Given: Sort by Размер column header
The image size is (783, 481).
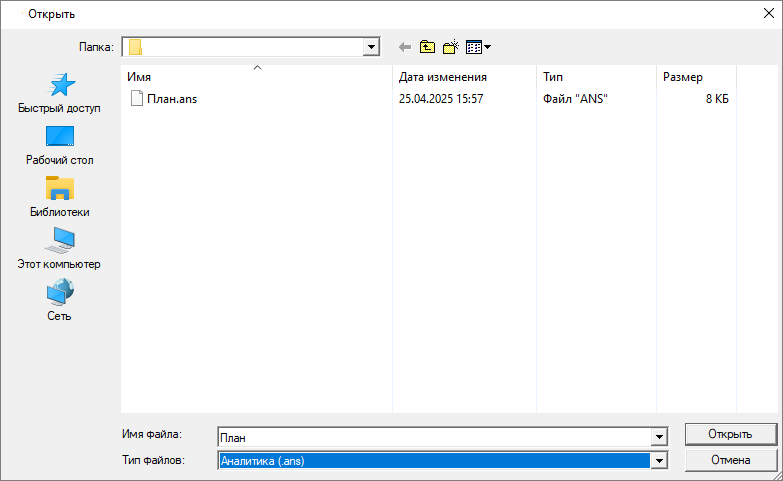Looking at the screenshot, I should coord(695,77).
